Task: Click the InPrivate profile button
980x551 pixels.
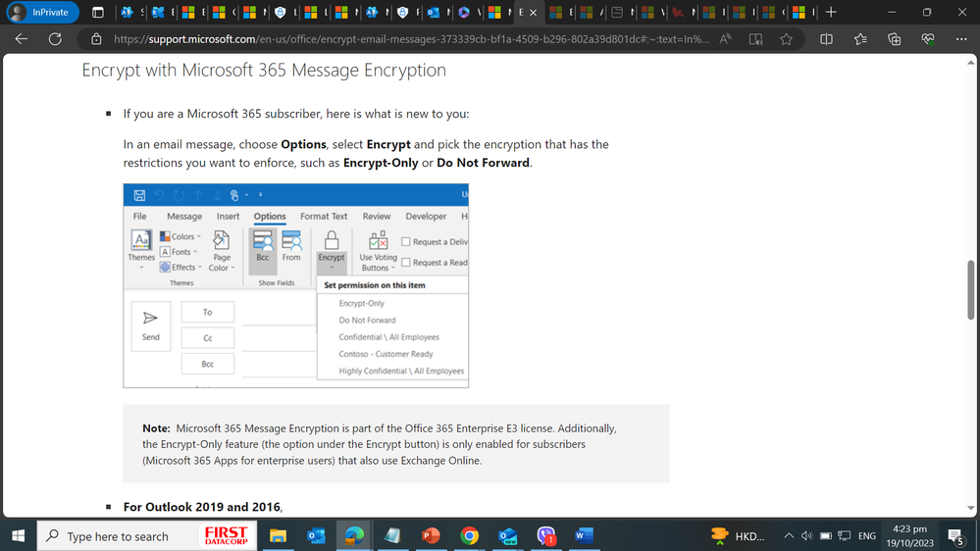Action: tap(42, 12)
